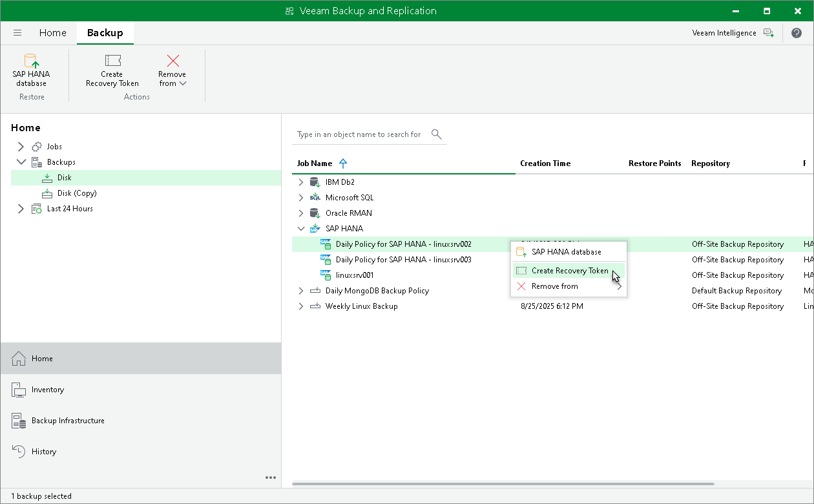Screen dimensions: 814x504
Task: Select the linuxsrv001 backup row
Action: 355,275
